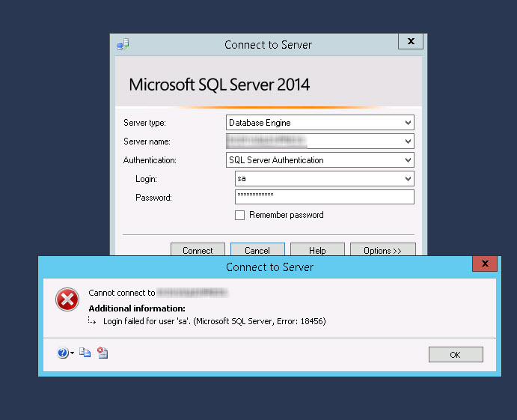
Task: Open the help icon dropdown arrow
Action: (x=73, y=353)
